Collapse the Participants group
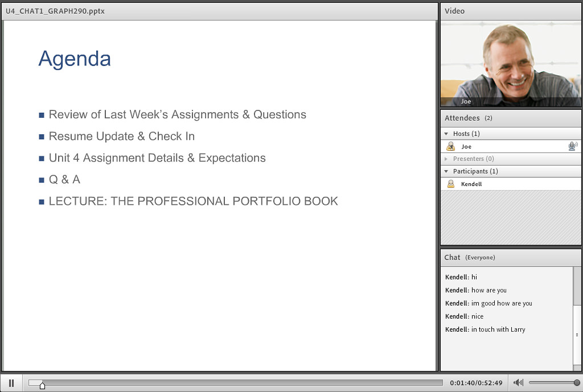 click(446, 171)
